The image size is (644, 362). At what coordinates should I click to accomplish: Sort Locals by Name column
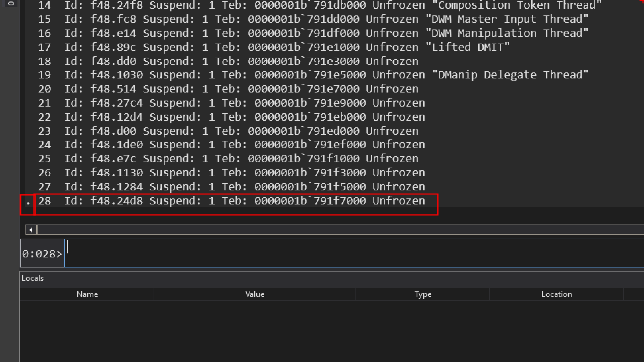[x=87, y=294]
